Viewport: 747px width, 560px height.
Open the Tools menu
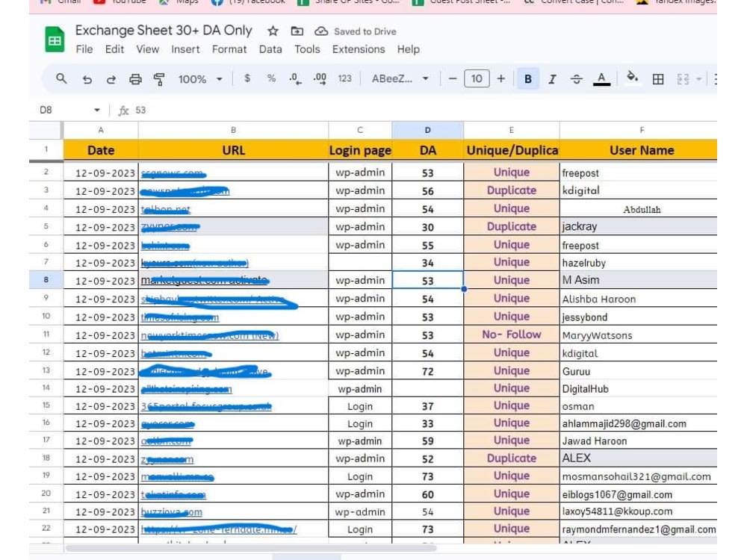point(307,49)
